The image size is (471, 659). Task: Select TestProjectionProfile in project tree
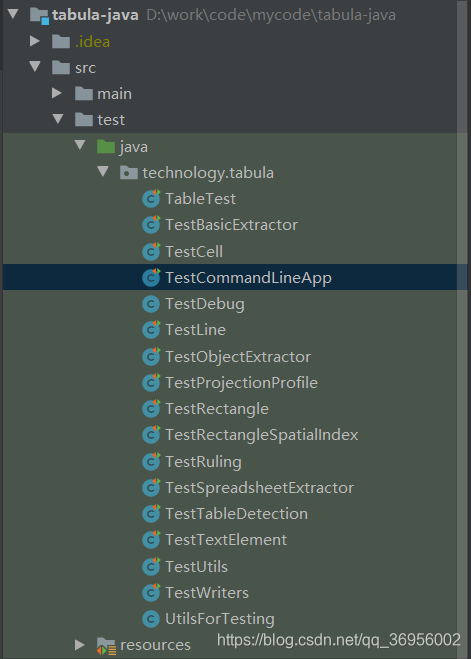(241, 383)
